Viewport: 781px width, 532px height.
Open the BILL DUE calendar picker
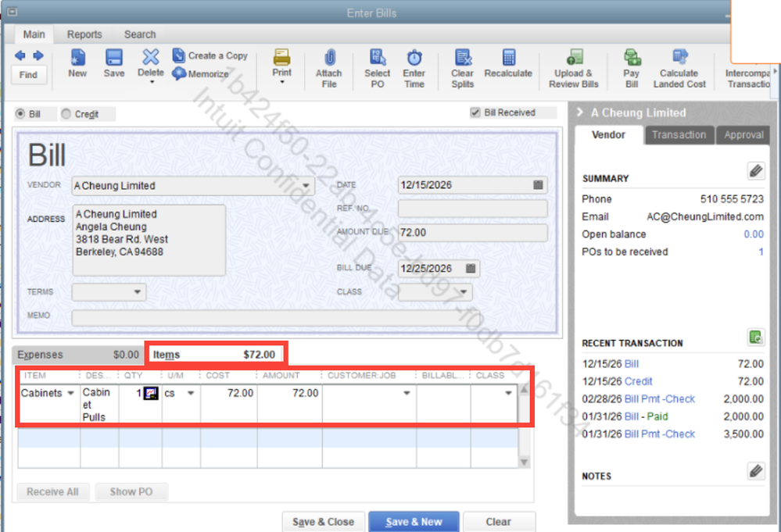(x=471, y=269)
